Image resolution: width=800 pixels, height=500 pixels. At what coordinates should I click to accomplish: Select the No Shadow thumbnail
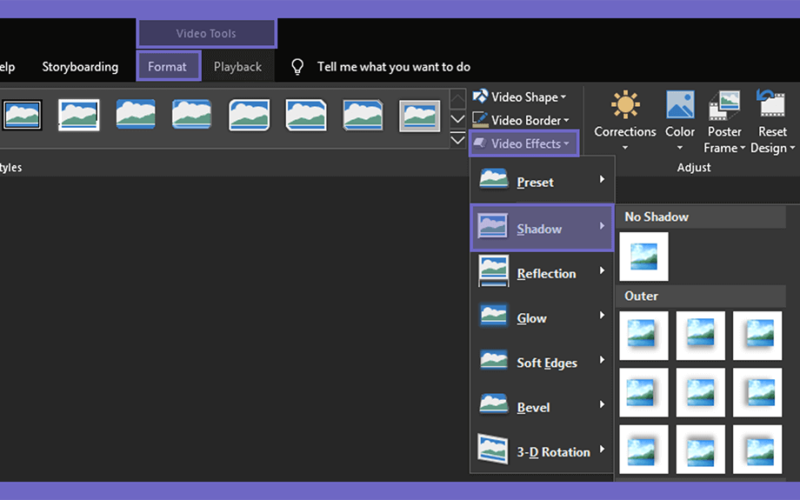point(643,256)
